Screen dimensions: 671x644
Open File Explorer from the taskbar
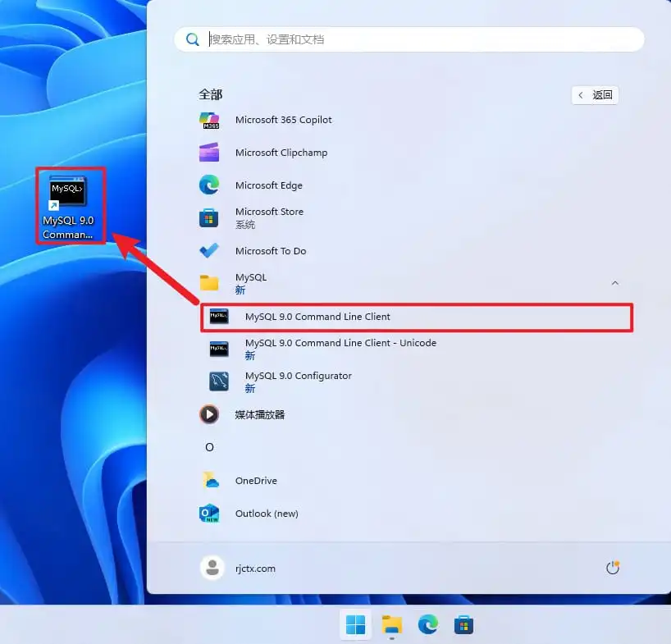(x=392, y=625)
